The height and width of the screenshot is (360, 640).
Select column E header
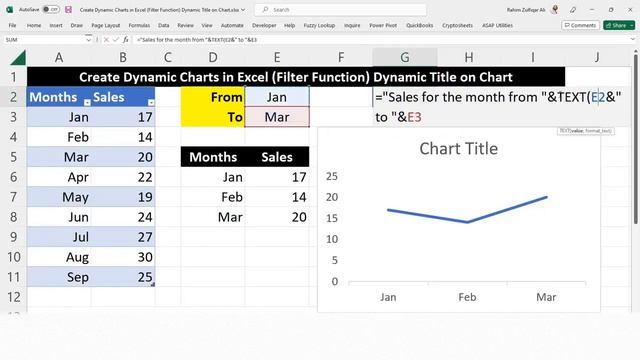277,58
